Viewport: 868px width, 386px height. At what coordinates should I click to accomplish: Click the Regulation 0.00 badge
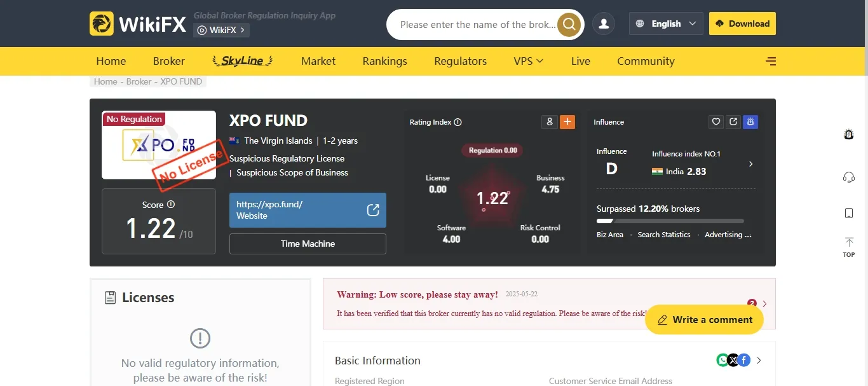click(x=493, y=150)
